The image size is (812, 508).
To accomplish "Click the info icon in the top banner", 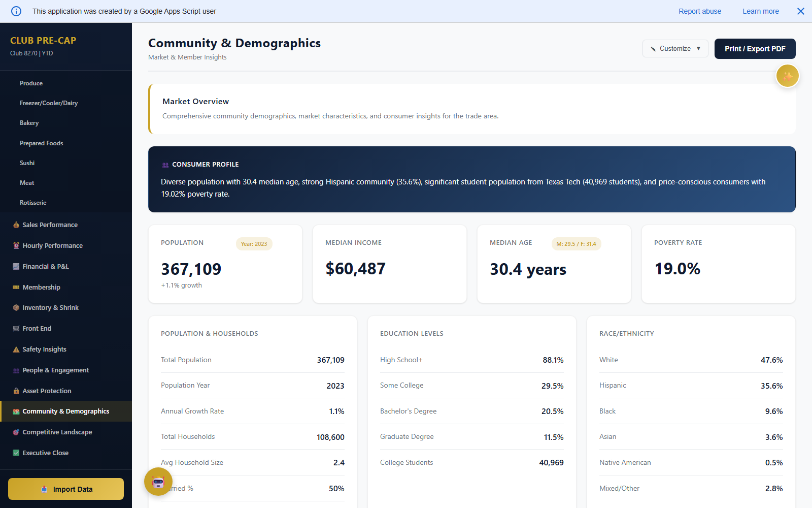I will [x=16, y=11].
